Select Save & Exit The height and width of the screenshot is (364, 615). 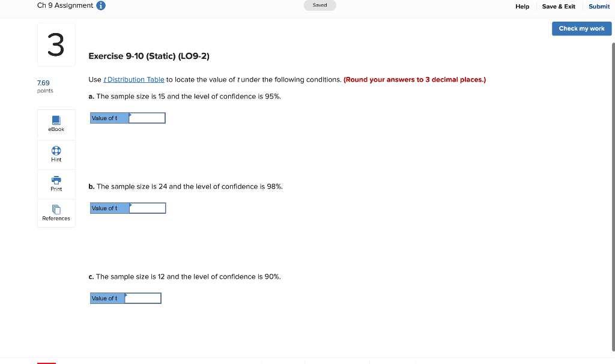click(x=559, y=7)
